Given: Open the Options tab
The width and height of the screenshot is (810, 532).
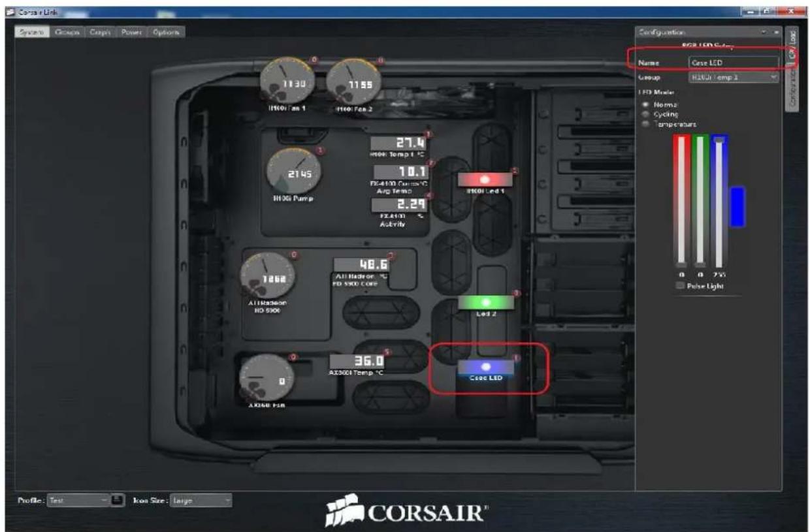Looking at the screenshot, I should tap(166, 32).
